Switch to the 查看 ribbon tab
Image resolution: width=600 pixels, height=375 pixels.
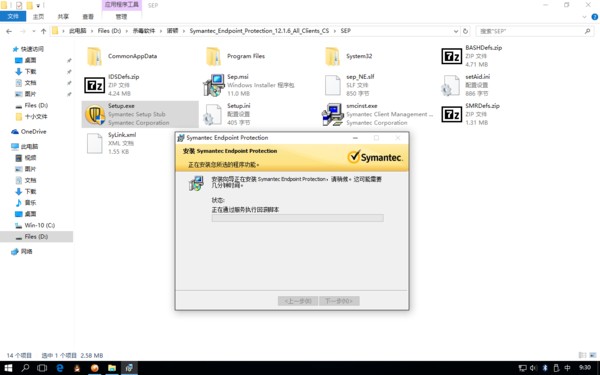(x=88, y=16)
